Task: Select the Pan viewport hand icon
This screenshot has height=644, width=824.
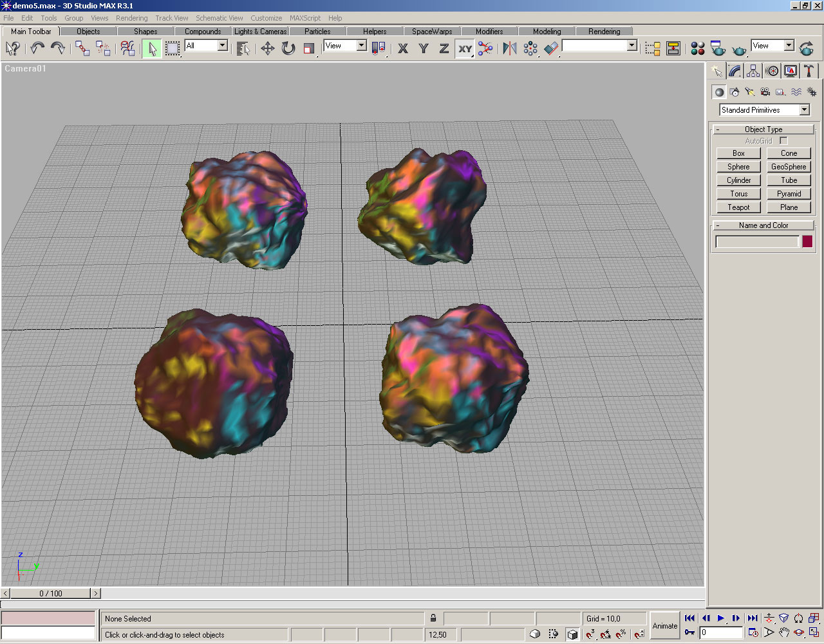Action: (783, 632)
